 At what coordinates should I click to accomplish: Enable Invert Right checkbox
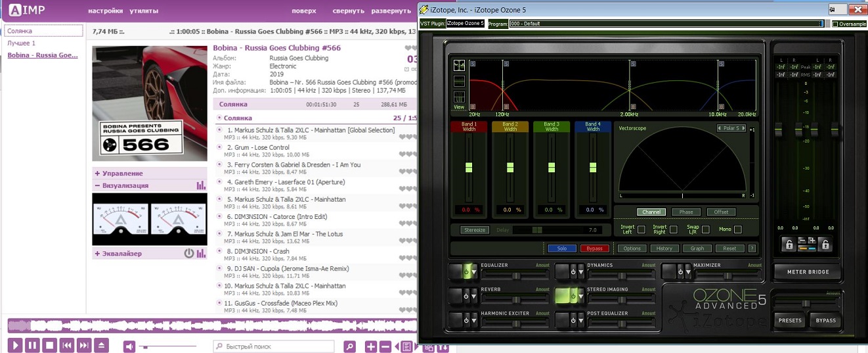click(x=673, y=229)
